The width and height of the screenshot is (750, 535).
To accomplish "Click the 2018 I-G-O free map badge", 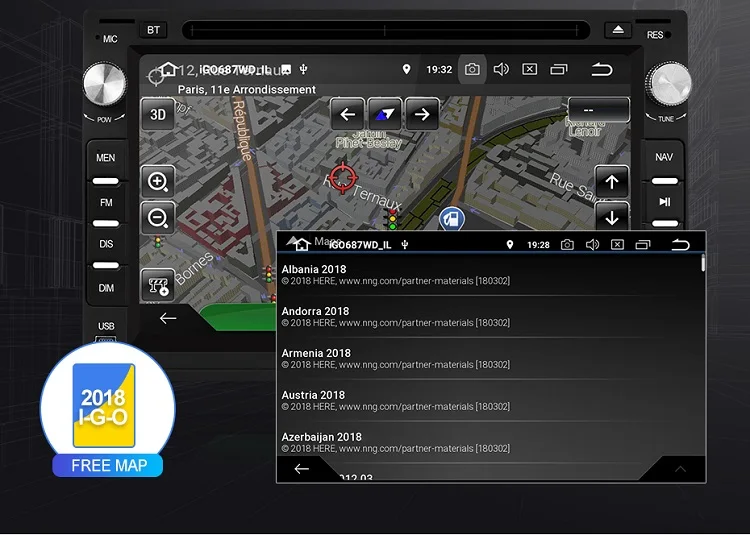I will click(x=108, y=410).
